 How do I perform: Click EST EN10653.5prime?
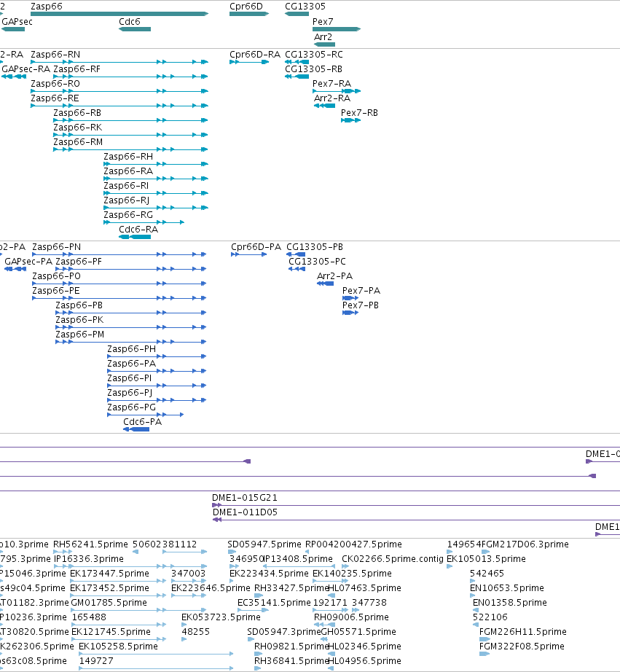coord(507,588)
